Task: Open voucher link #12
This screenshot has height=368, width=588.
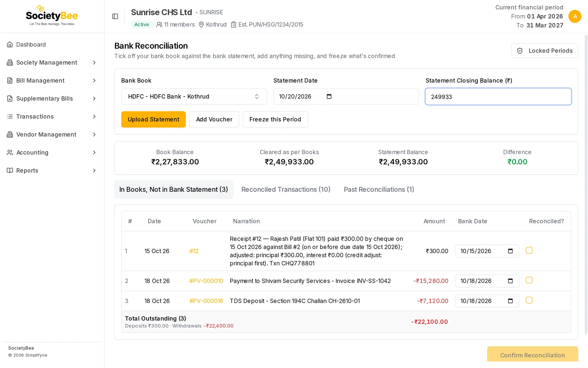Action: pyautogui.click(x=194, y=251)
